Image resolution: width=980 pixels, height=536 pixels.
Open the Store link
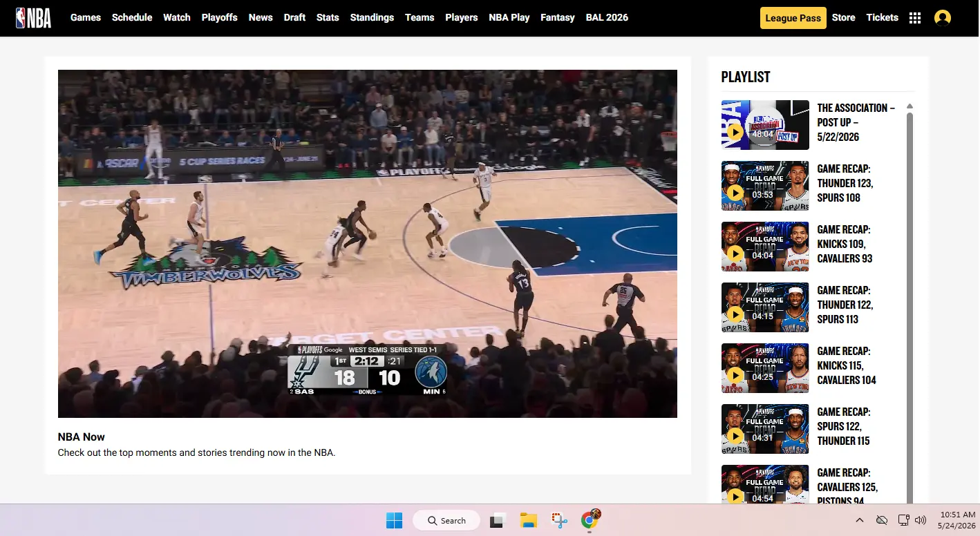(x=843, y=17)
